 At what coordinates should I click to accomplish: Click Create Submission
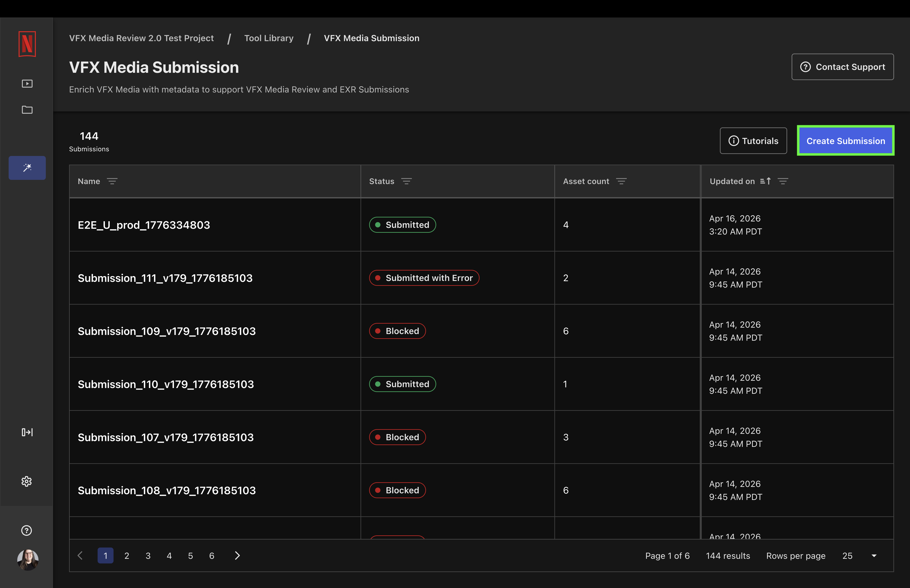pyautogui.click(x=845, y=141)
